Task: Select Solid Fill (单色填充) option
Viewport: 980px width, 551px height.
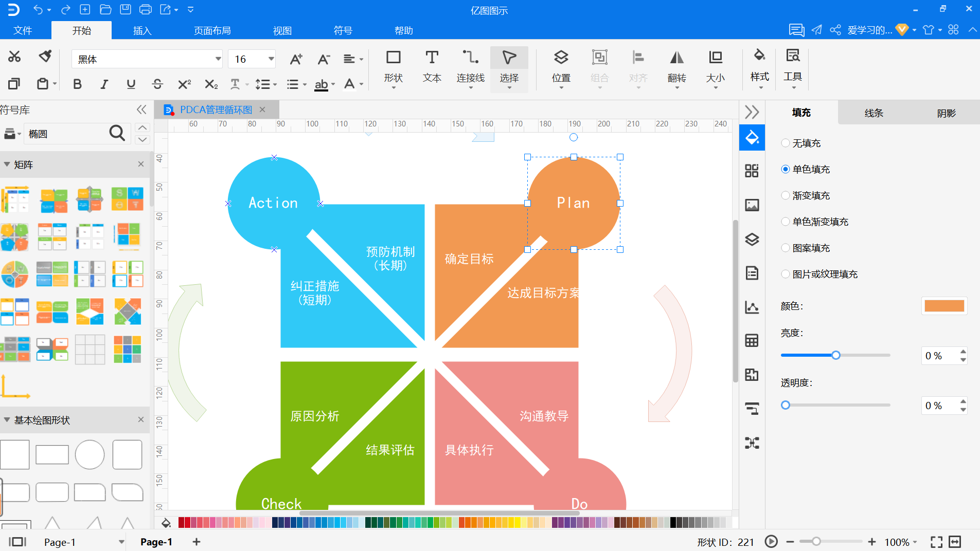Action: [x=806, y=169]
